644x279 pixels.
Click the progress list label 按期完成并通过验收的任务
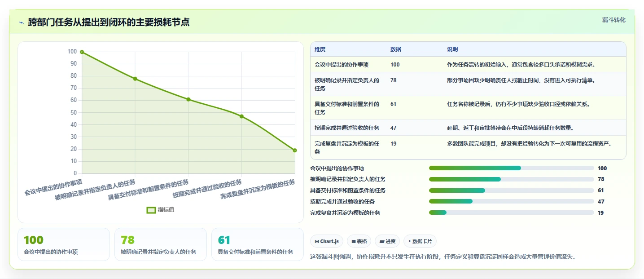click(342, 202)
